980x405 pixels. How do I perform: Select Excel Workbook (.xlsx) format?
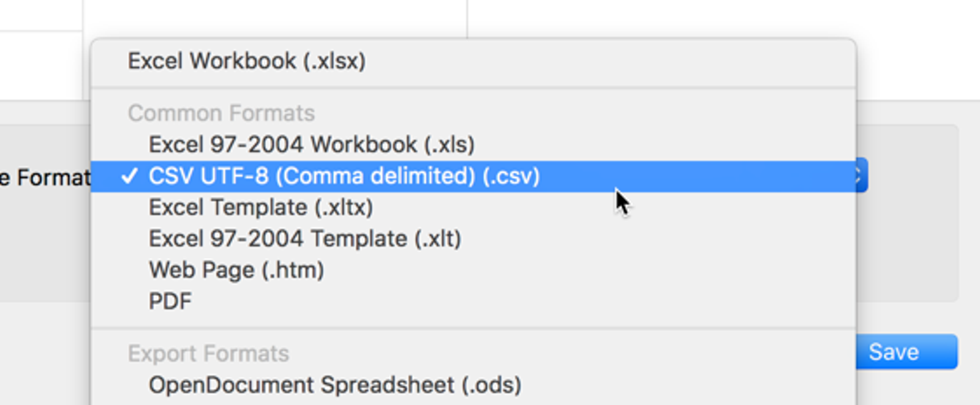click(473, 61)
